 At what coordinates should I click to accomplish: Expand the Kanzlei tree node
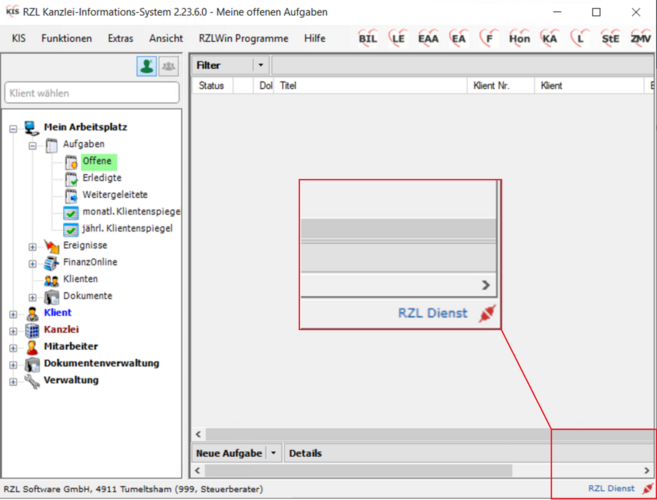(13, 330)
